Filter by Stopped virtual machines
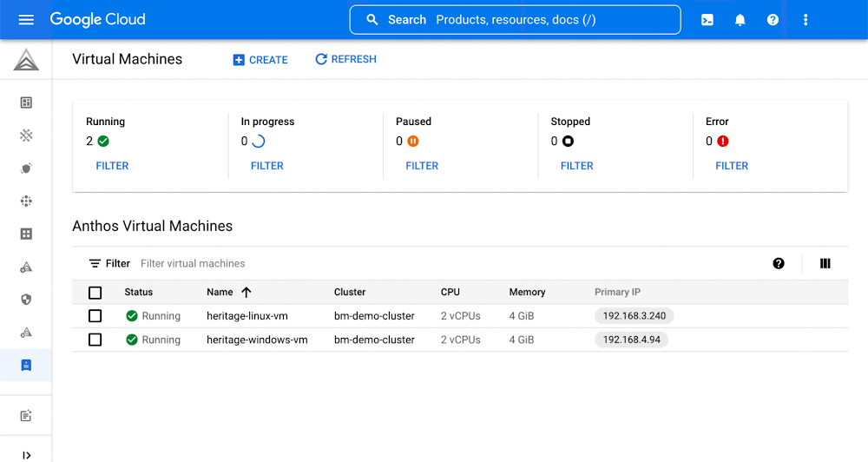The width and height of the screenshot is (868, 462). [x=576, y=166]
